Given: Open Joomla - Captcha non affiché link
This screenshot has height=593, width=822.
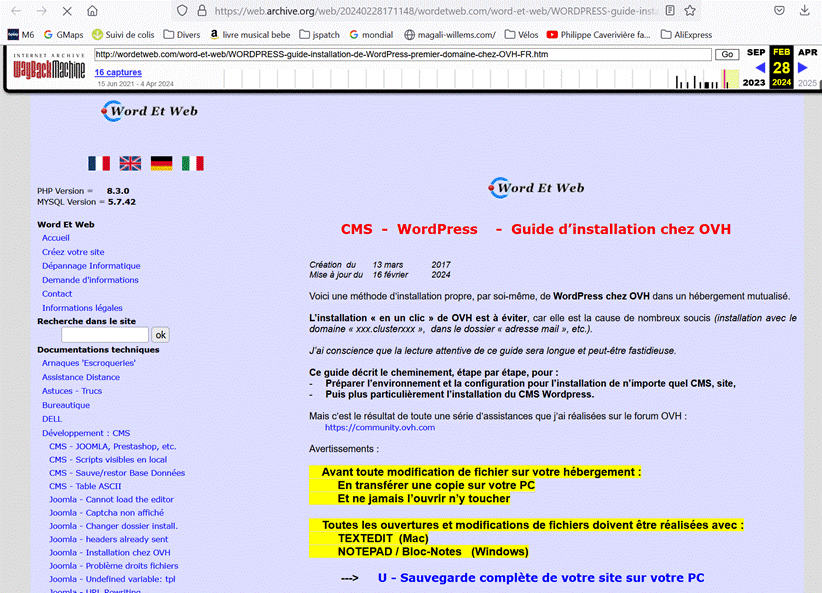Looking at the screenshot, I should (106, 513).
